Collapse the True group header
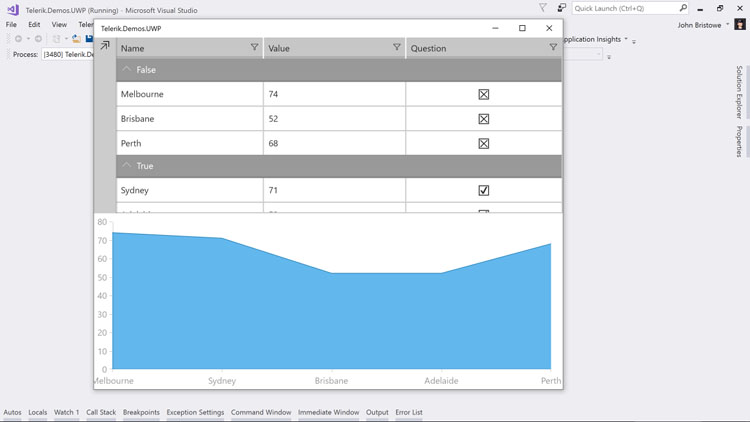The image size is (750, 422). pyautogui.click(x=127, y=166)
